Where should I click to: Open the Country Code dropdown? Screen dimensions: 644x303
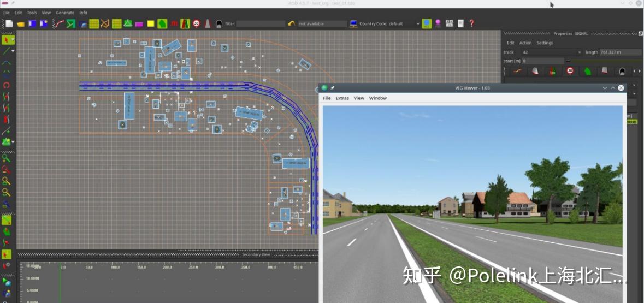point(390,24)
